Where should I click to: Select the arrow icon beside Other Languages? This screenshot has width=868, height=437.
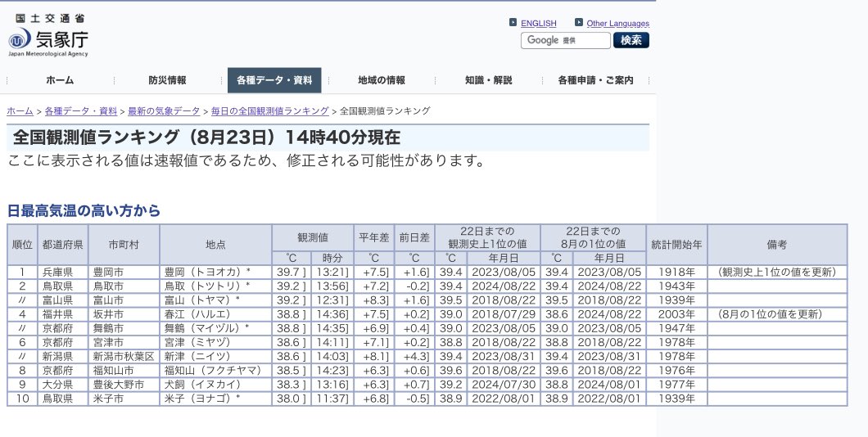578,22
